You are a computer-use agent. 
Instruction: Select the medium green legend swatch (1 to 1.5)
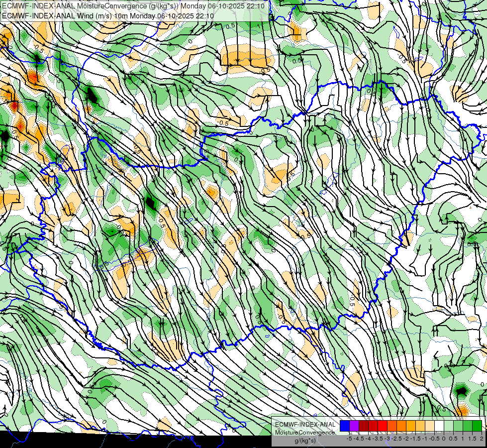(x=468, y=426)
